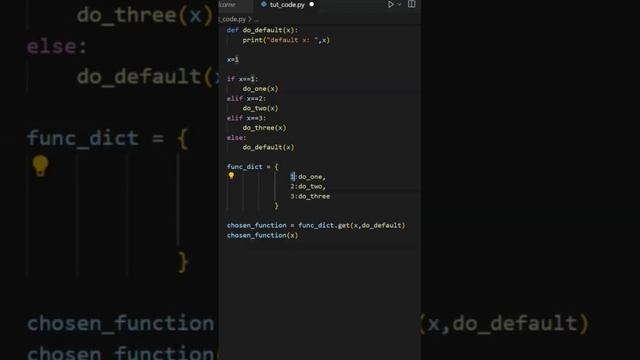
Task: Click the Split Editor icon
Action: click(x=411, y=4)
